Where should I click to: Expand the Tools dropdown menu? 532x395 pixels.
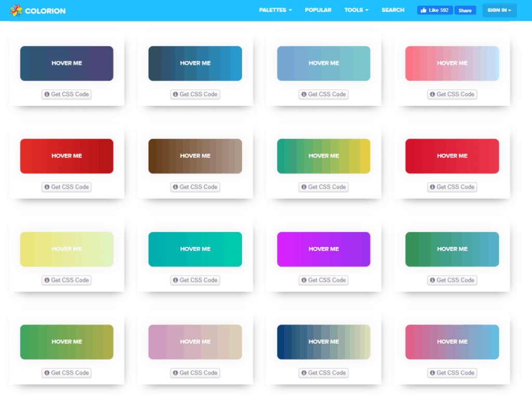click(x=356, y=10)
